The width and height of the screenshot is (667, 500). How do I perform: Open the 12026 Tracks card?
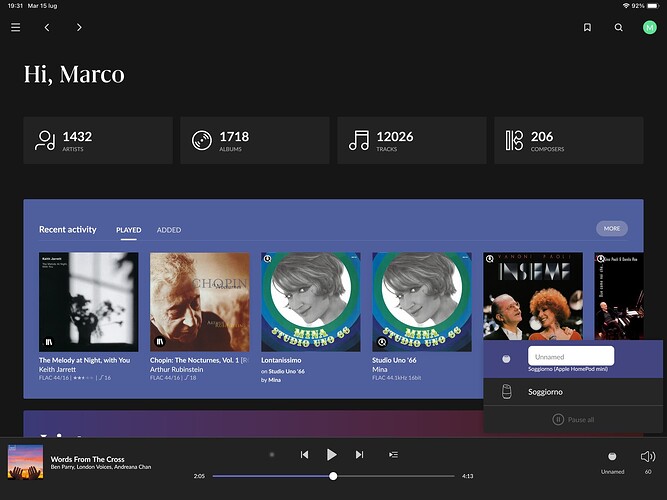(x=412, y=140)
